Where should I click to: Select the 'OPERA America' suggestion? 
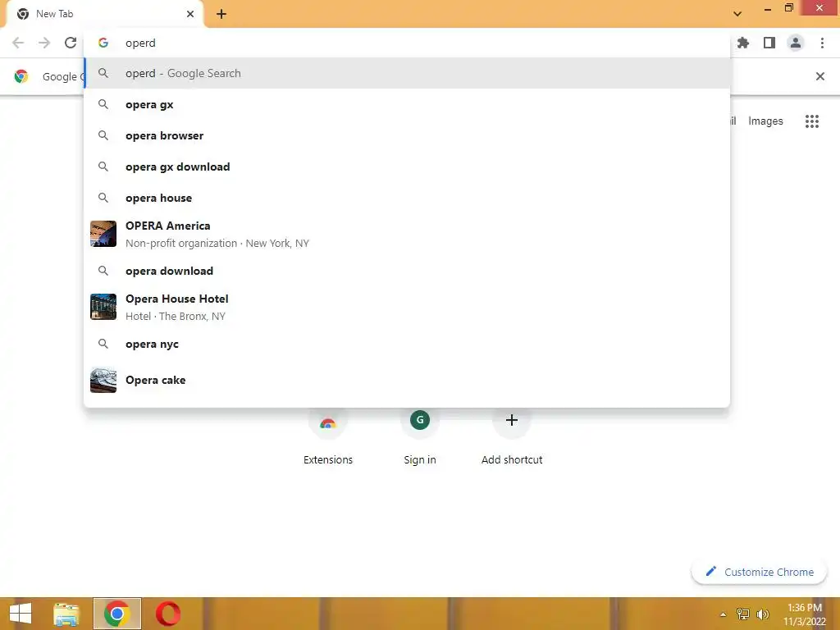coord(407,234)
